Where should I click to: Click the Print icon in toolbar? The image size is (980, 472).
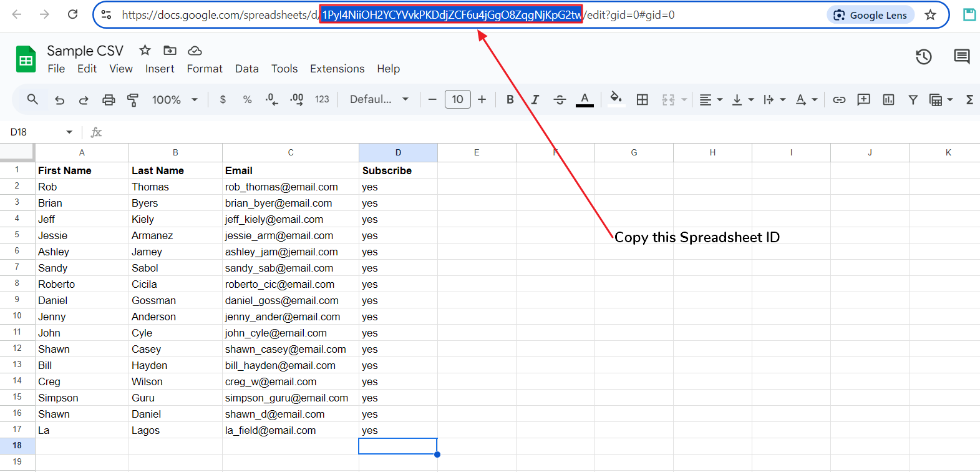109,100
